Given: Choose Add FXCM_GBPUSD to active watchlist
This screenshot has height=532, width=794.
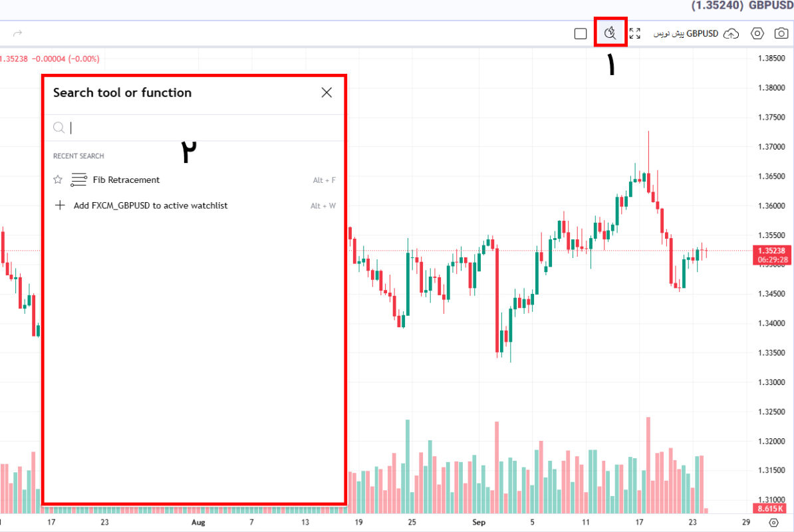Looking at the screenshot, I should [150, 205].
